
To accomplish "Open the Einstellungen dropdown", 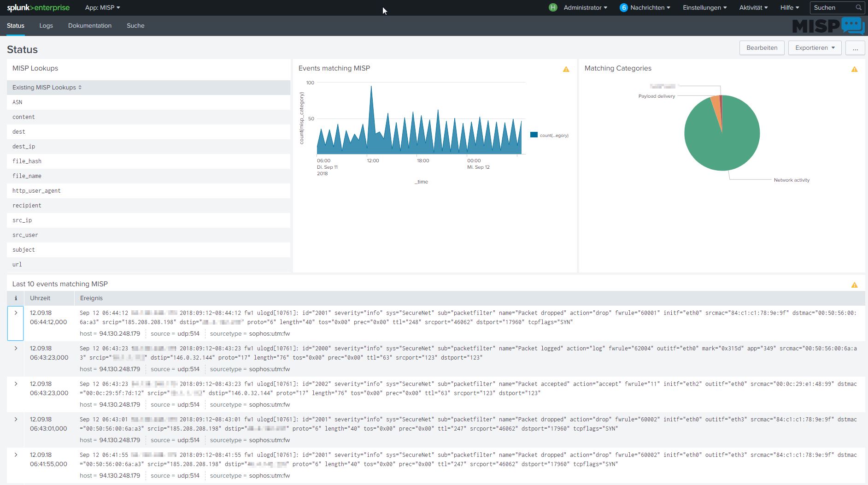I will [704, 7].
